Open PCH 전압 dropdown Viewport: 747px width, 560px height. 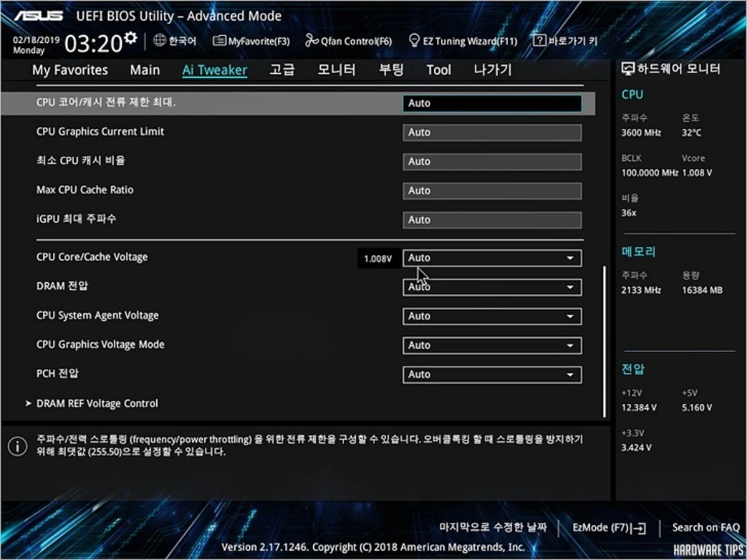coord(492,374)
